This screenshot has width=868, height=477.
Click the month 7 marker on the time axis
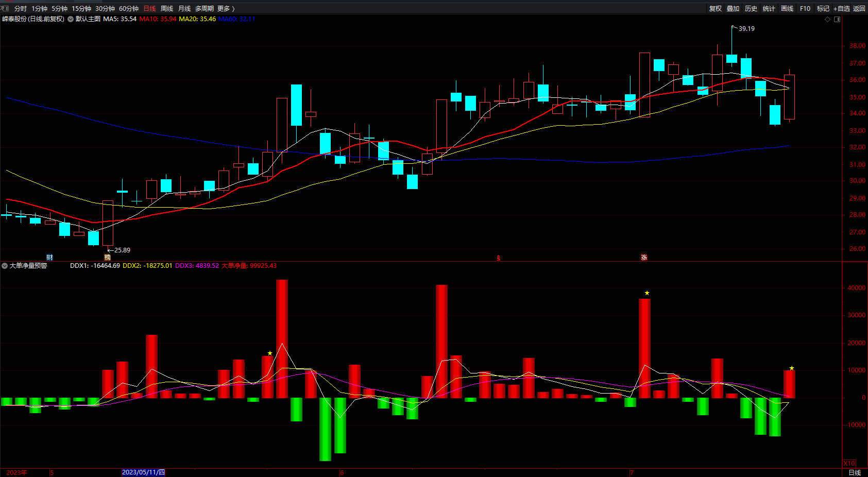point(632,472)
